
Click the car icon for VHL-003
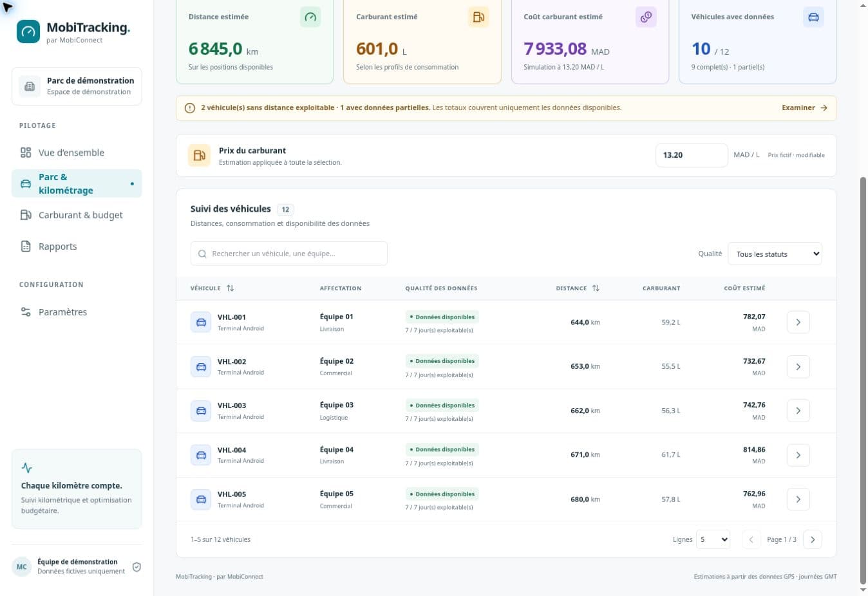(201, 411)
